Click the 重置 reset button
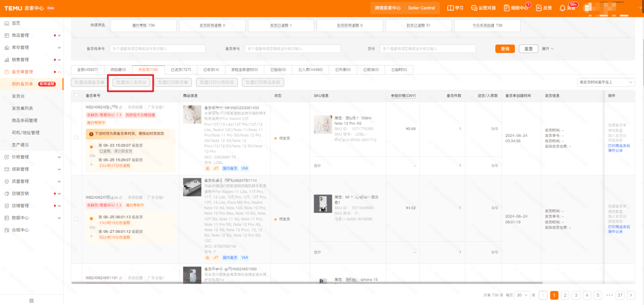The height and width of the screenshot is (305, 644). 528,49
